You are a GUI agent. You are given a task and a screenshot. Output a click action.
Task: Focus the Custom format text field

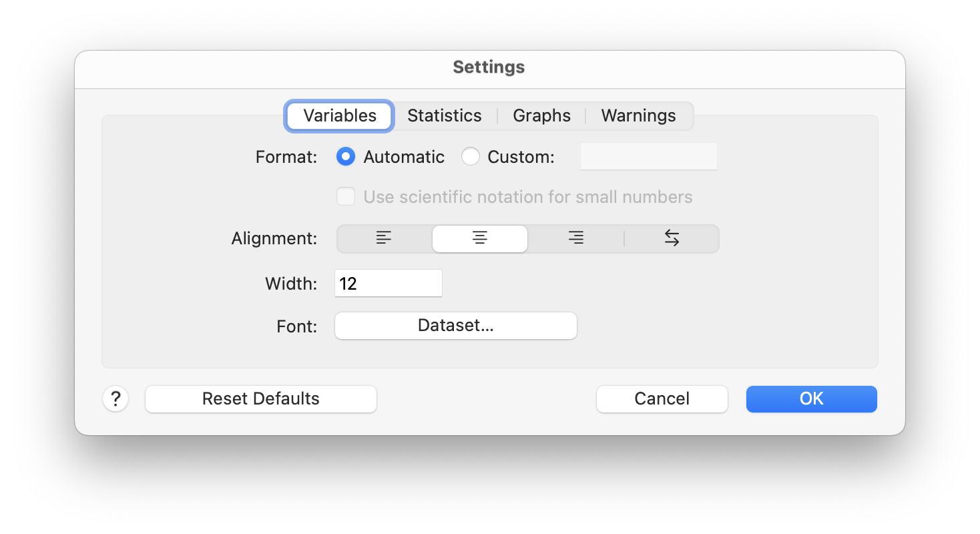(648, 157)
